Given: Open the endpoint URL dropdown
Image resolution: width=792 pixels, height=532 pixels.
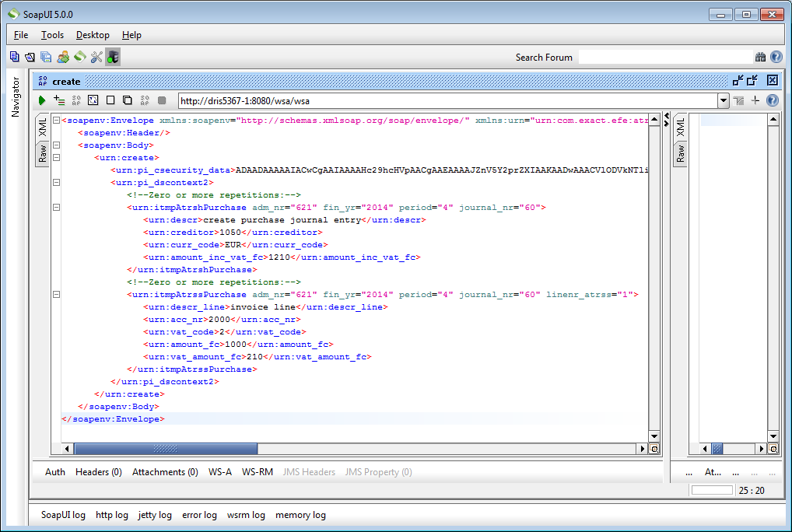Looking at the screenshot, I should tap(724, 101).
